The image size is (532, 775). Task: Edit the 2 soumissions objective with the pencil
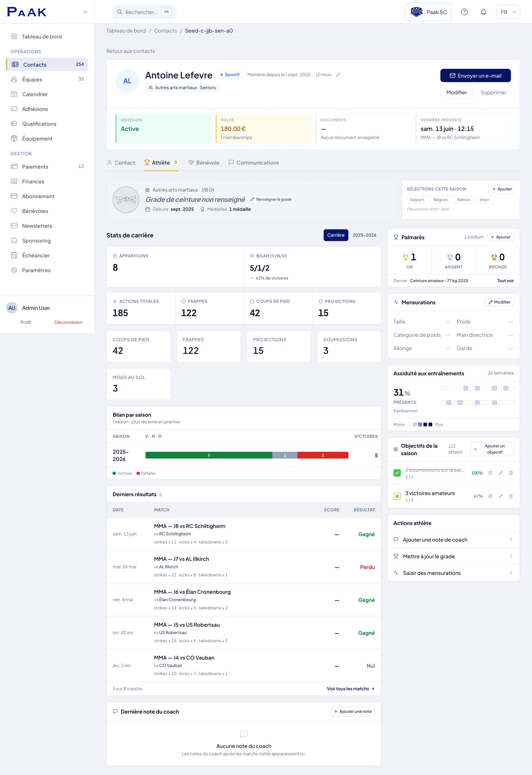500,473
